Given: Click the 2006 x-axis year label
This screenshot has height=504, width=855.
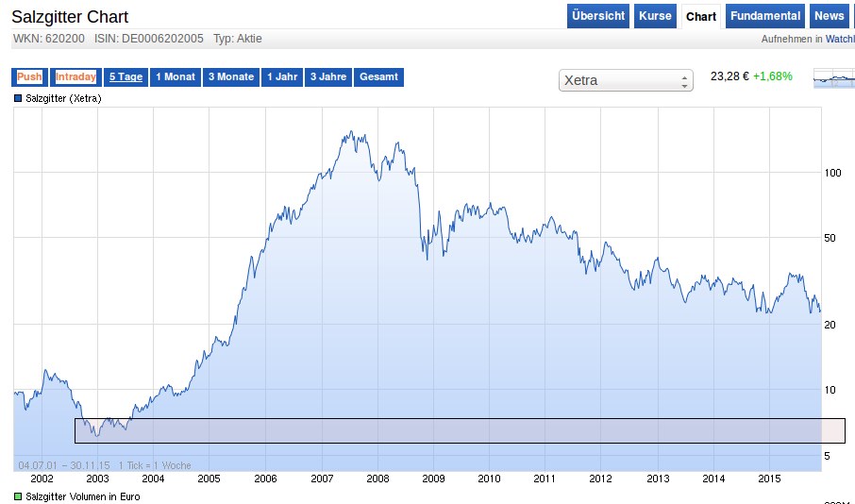Looking at the screenshot, I should click(265, 479).
